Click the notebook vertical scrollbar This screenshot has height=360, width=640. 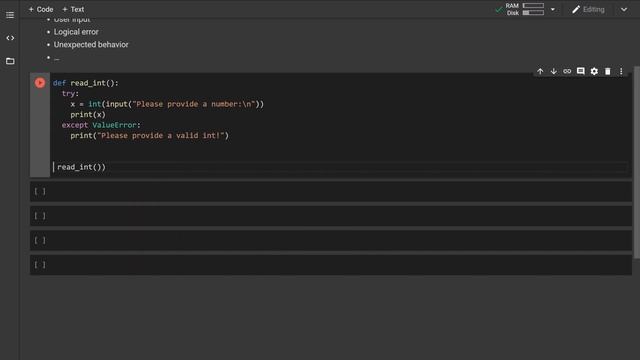pos(636,162)
